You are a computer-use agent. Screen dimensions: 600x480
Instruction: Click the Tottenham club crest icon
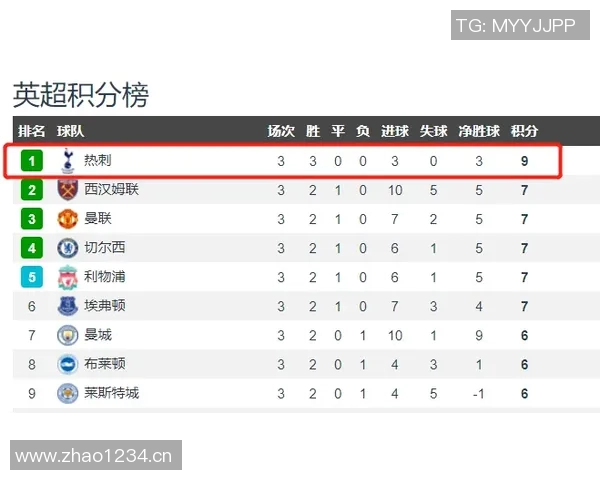point(67,161)
